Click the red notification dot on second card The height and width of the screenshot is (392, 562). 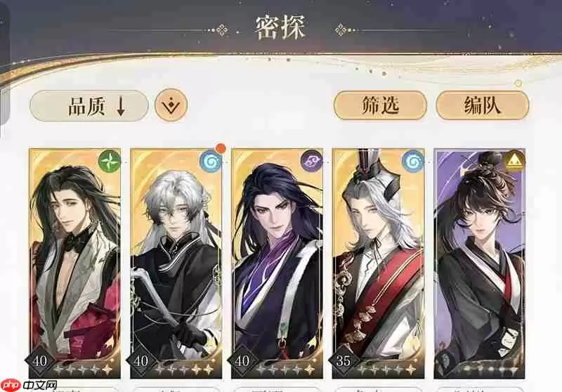pyautogui.click(x=221, y=148)
